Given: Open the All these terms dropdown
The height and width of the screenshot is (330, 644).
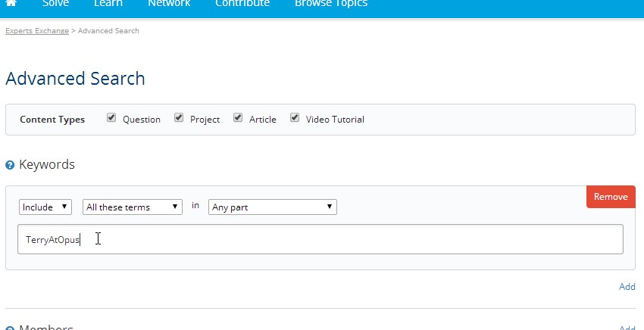Looking at the screenshot, I should click(133, 207).
